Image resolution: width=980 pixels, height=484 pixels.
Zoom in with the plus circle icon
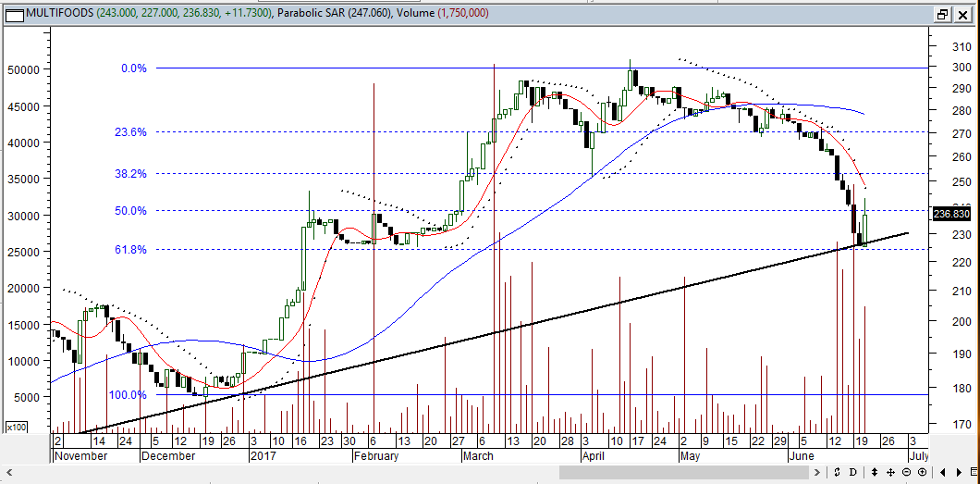922,472
